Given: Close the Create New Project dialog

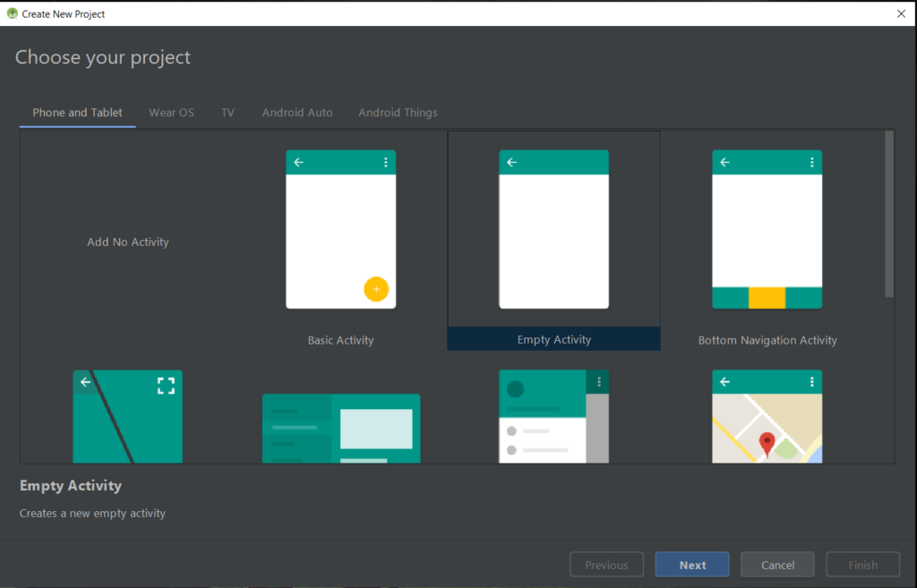Looking at the screenshot, I should coord(901,13).
